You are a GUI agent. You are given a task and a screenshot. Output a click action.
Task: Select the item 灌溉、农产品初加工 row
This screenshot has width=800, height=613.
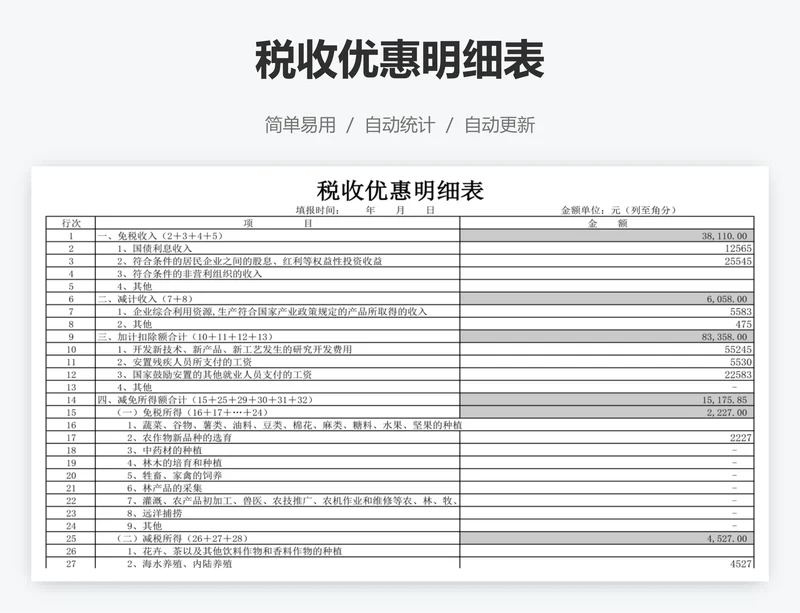[x=278, y=500]
